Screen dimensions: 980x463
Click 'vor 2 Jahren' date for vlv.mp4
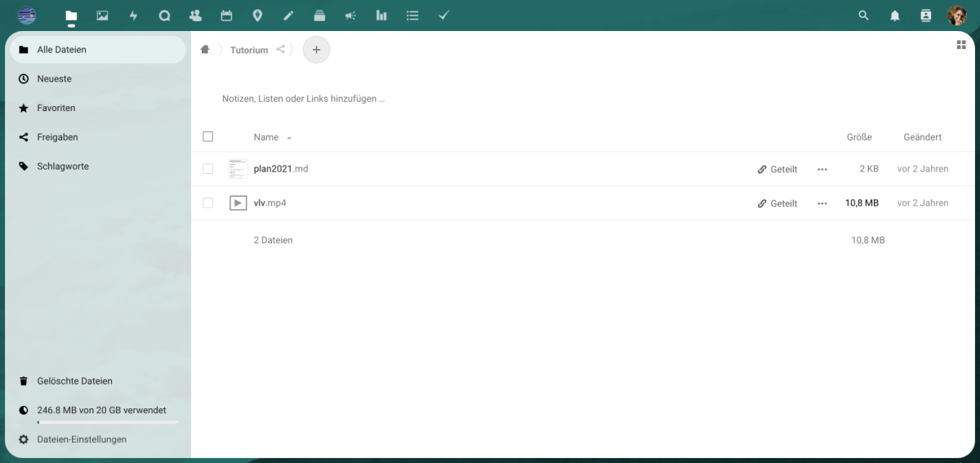(923, 203)
